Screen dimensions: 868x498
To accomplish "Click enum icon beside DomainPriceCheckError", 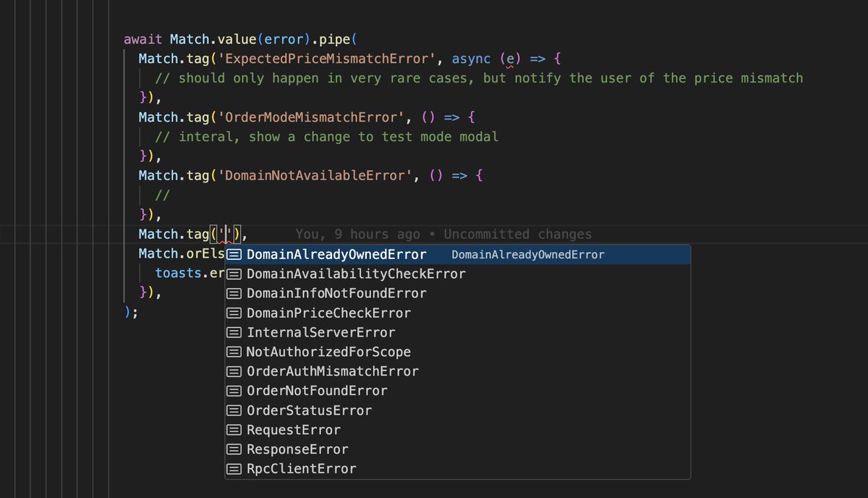I will pyautogui.click(x=234, y=313).
